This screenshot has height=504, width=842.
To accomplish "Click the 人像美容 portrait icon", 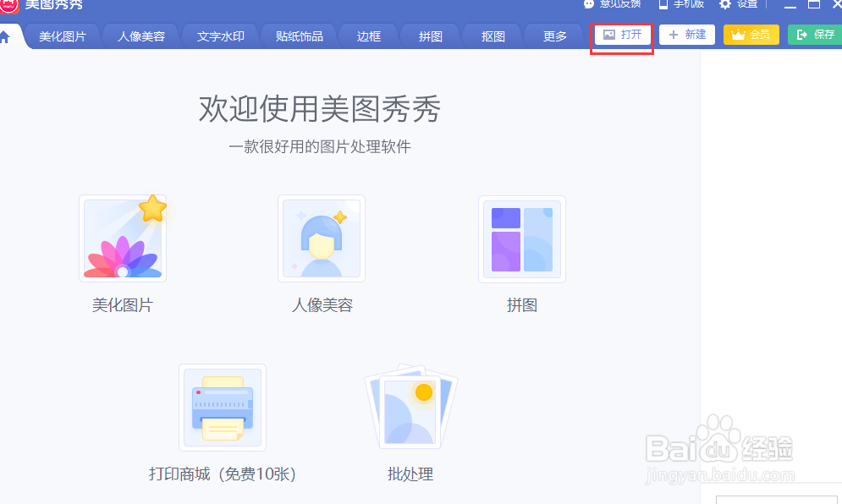I will (322, 238).
